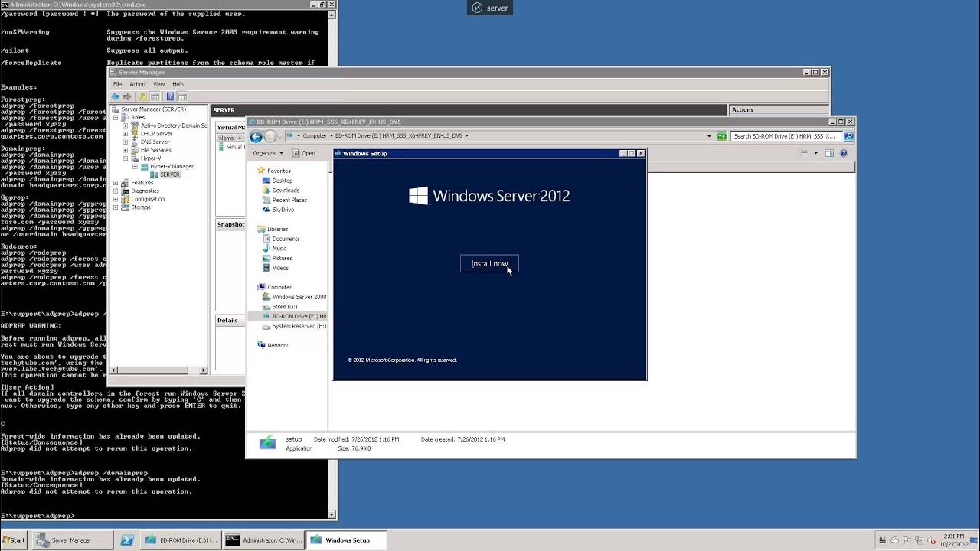Select System Reserved (F:) drive
The height and width of the screenshot is (551, 980).
click(294, 326)
